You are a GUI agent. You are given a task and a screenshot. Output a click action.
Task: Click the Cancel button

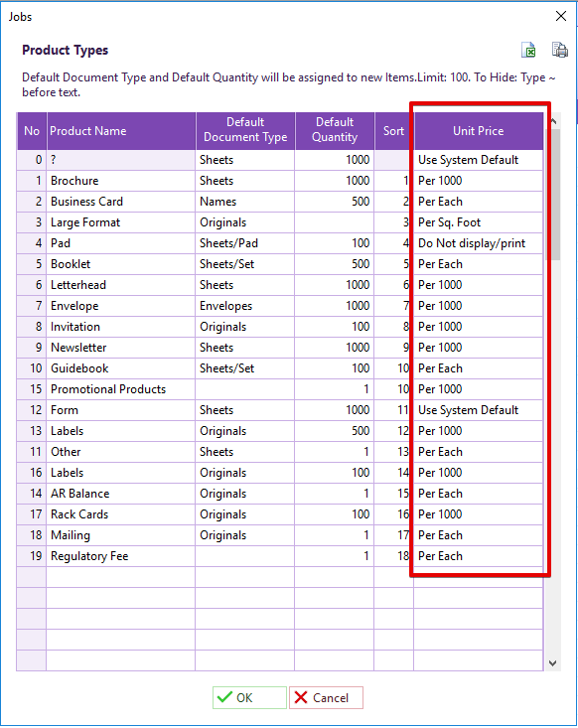pos(326,697)
